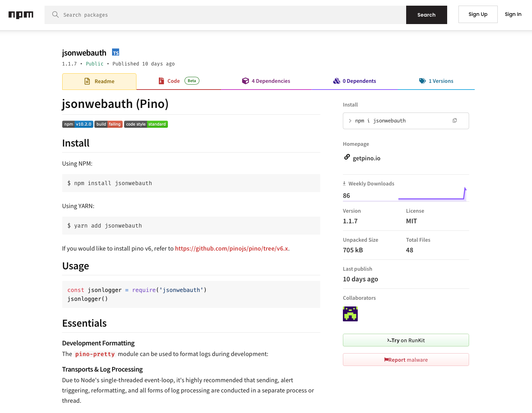
Task: Click the Search button
Action: pyautogui.click(x=426, y=15)
